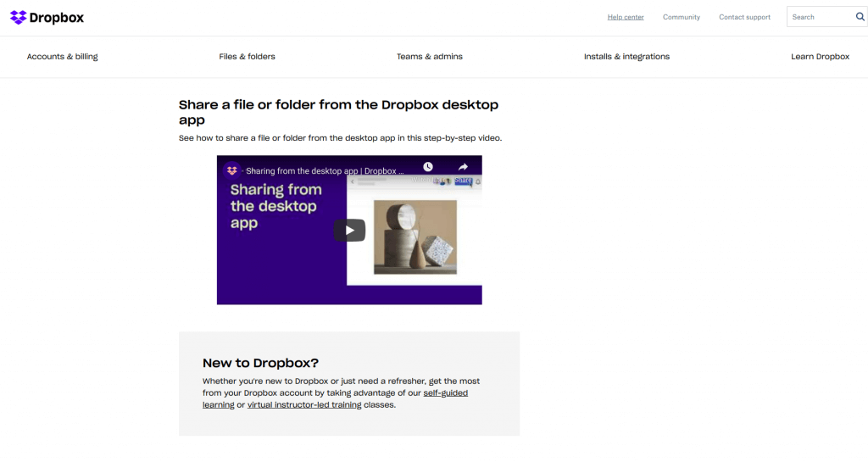
Task: Open the Help center link
Action: [626, 17]
